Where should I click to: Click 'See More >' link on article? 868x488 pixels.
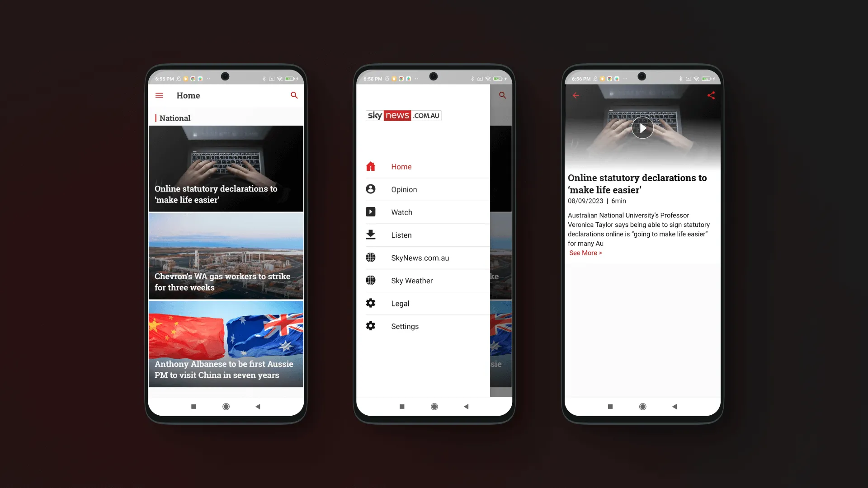click(x=585, y=253)
